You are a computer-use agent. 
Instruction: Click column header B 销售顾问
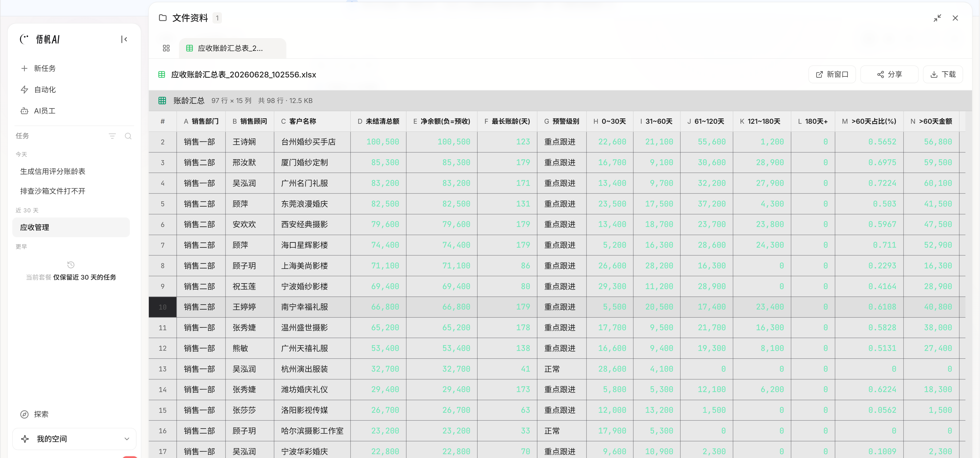coord(250,121)
